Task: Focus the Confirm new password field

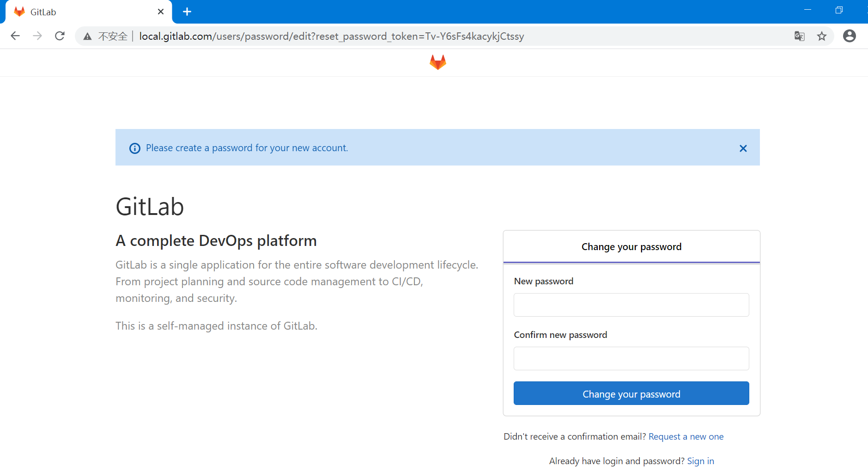Action: pyautogui.click(x=631, y=358)
